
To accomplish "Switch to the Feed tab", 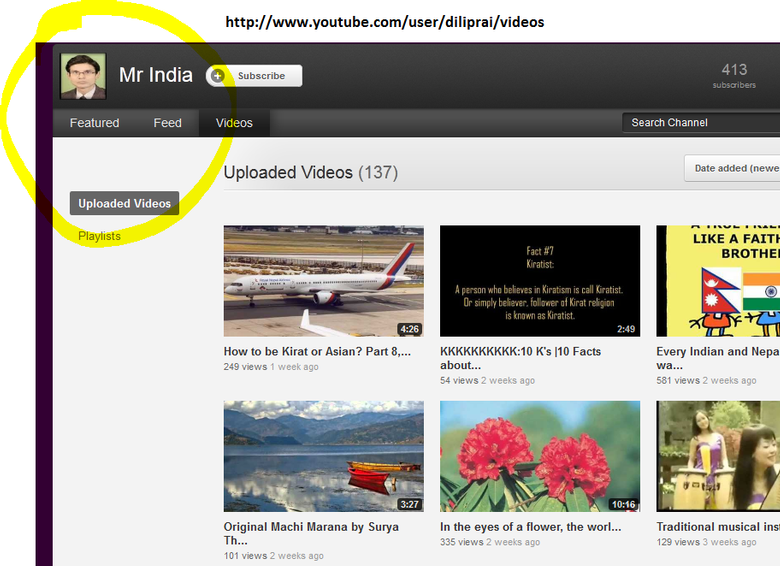I will (x=167, y=123).
